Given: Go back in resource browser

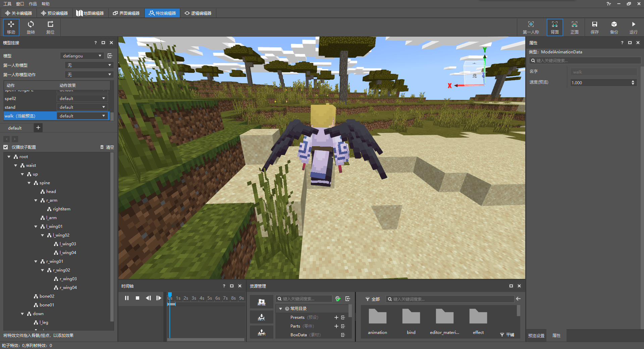Looking at the screenshot, I should (518, 299).
